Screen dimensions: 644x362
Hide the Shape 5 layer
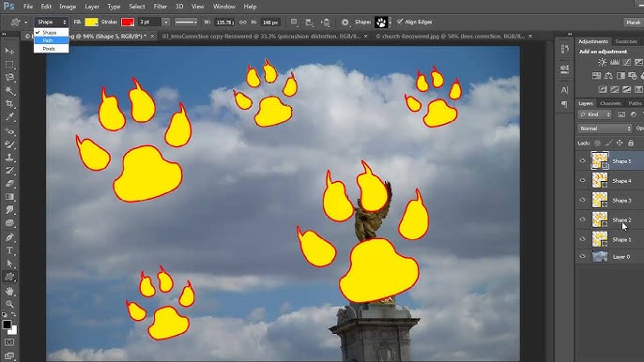[582, 161]
